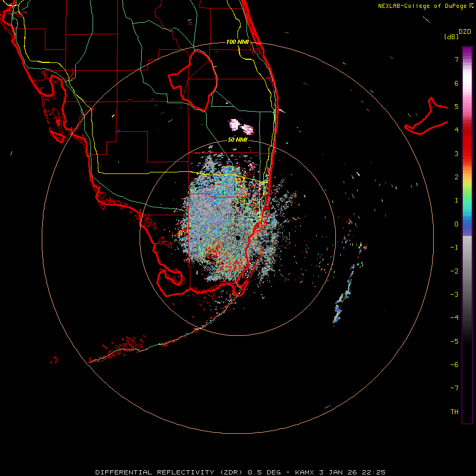Click the scale value 6 on colorbar
The image size is (476, 476).
[456, 83]
